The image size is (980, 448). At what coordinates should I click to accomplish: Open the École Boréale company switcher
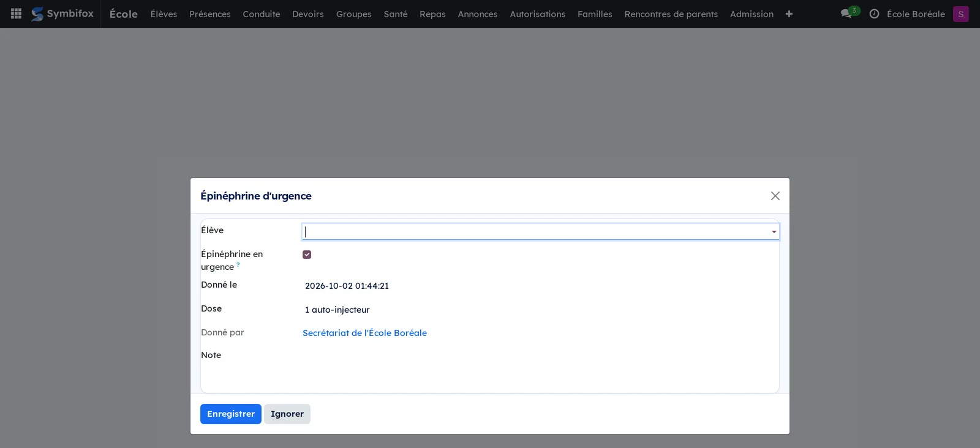[916, 13]
